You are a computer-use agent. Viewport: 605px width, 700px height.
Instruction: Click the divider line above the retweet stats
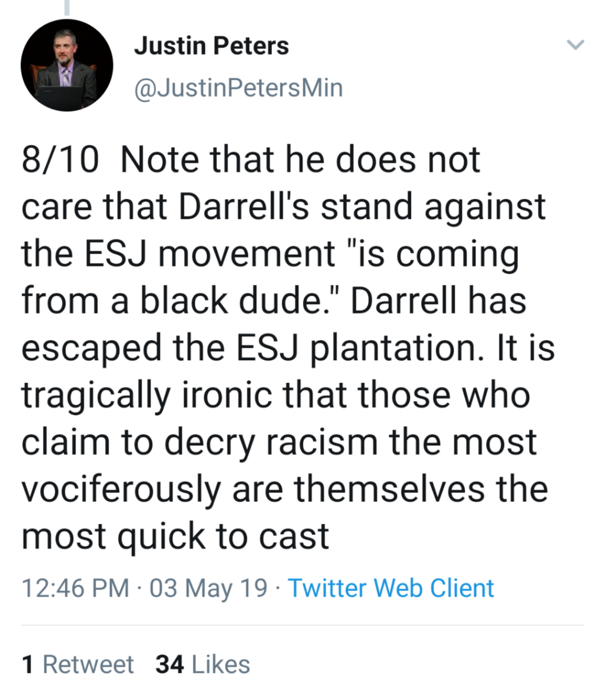coord(302,625)
